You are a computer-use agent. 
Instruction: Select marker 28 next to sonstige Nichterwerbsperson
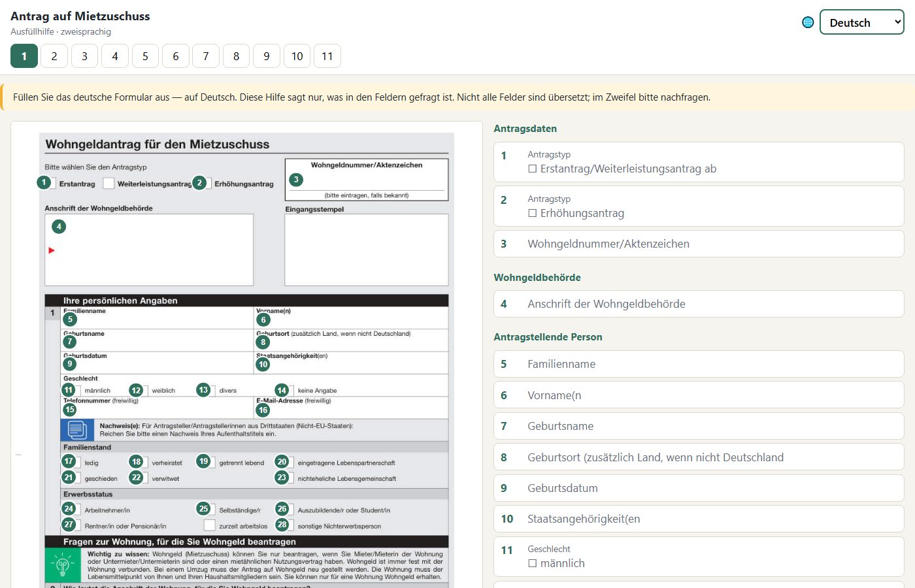click(282, 525)
